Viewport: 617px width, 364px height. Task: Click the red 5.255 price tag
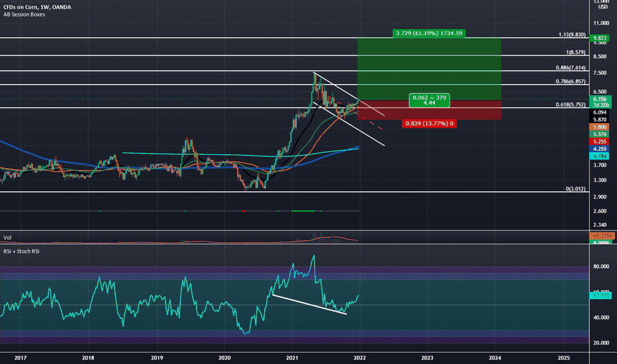point(599,142)
